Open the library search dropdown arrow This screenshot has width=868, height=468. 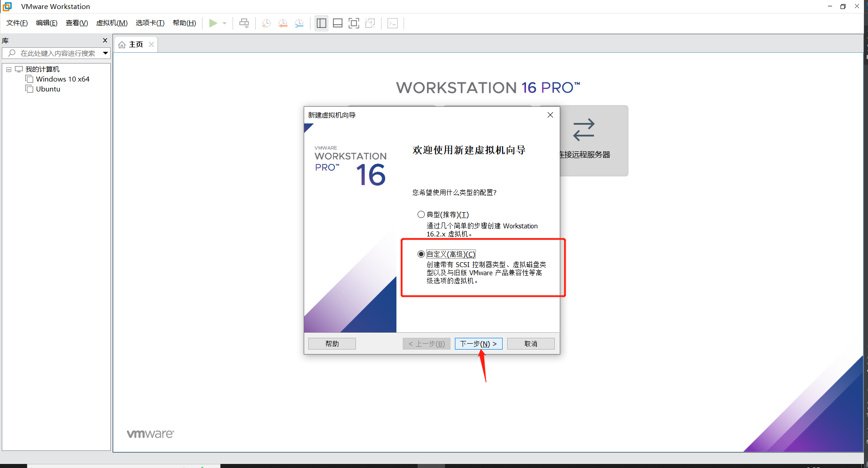(105, 53)
